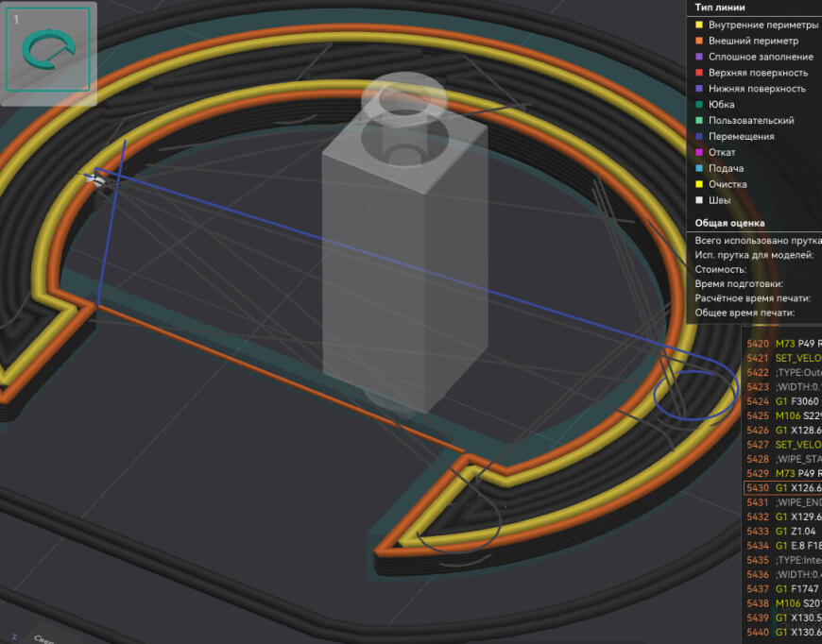Select G-code line 5424 G1 F3060

point(782,401)
